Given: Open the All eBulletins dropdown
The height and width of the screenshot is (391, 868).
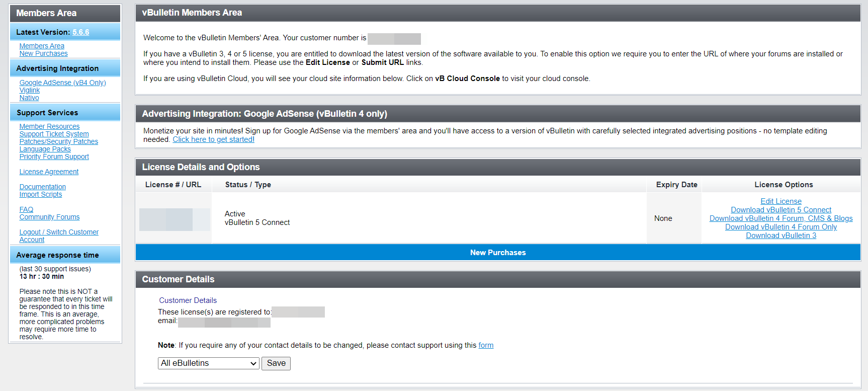Looking at the screenshot, I should point(209,363).
